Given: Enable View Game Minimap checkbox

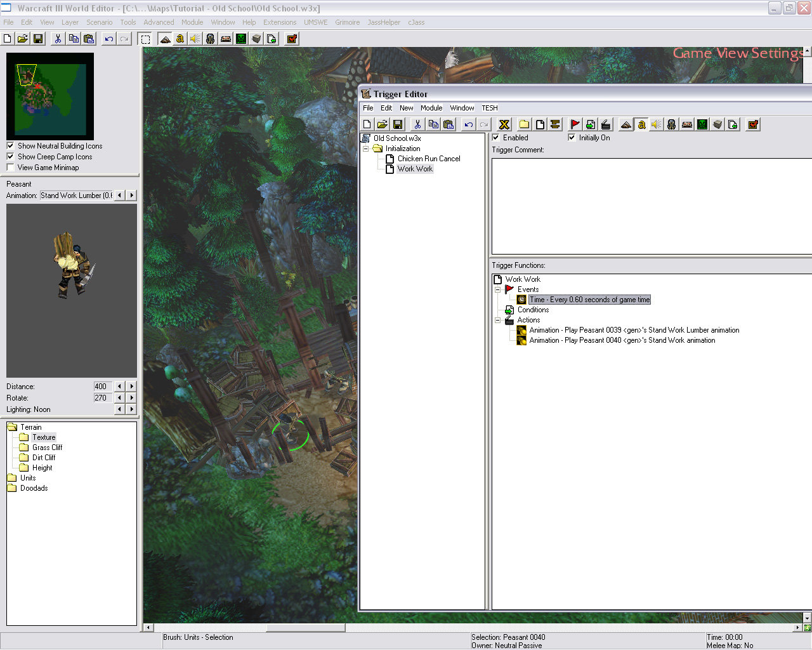Looking at the screenshot, I should (x=10, y=167).
